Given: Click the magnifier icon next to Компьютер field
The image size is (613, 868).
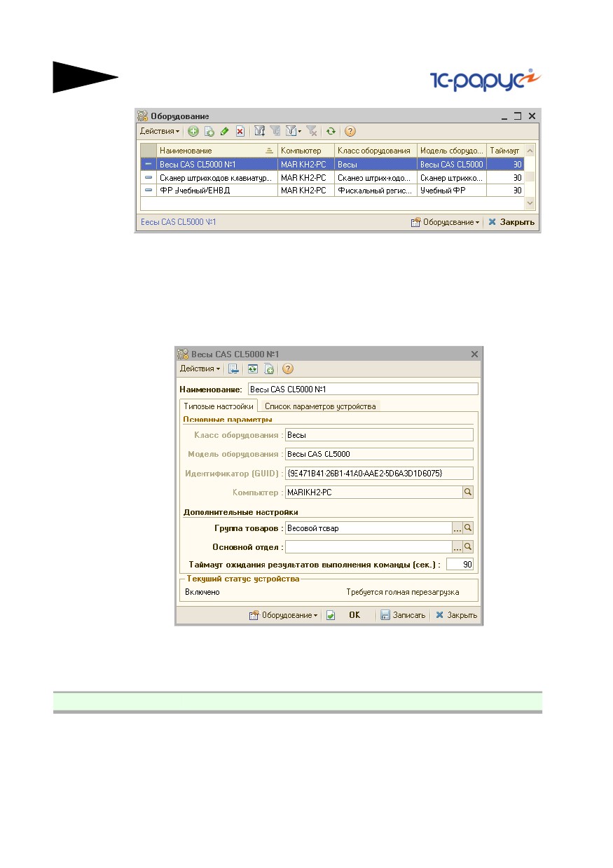Looking at the screenshot, I should (468, 492).
